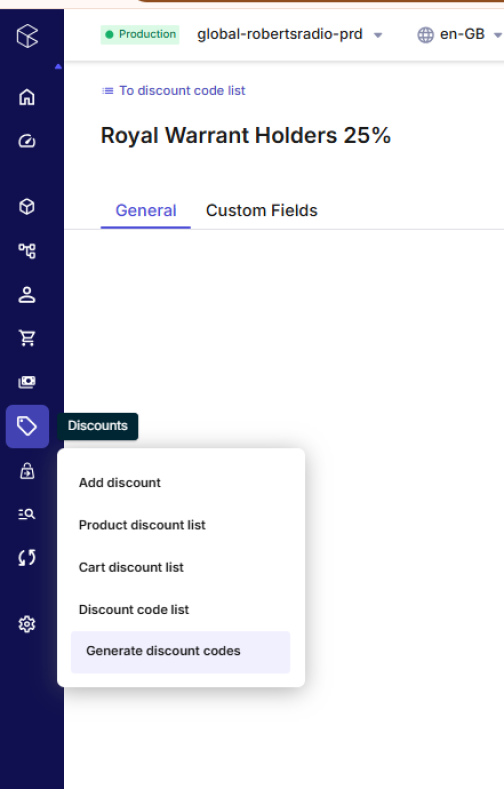Open the Settings gear icon
The image size is (504, 789).
[x=27, y=624]
